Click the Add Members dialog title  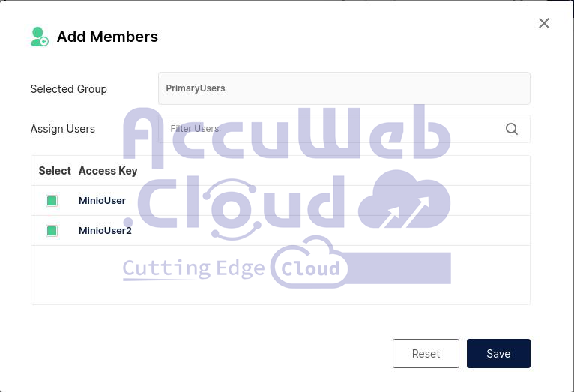tap(107, 37)
